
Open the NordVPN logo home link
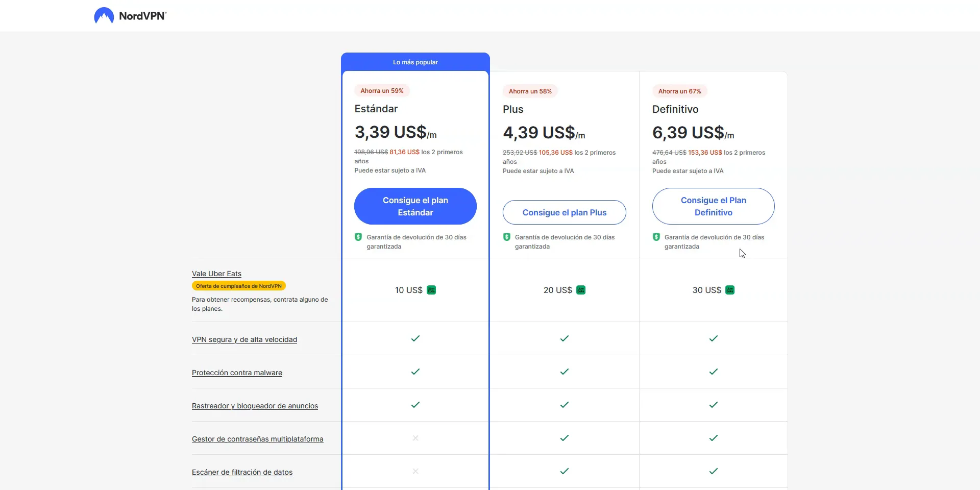pyautogui.click(x=130, y=16)
